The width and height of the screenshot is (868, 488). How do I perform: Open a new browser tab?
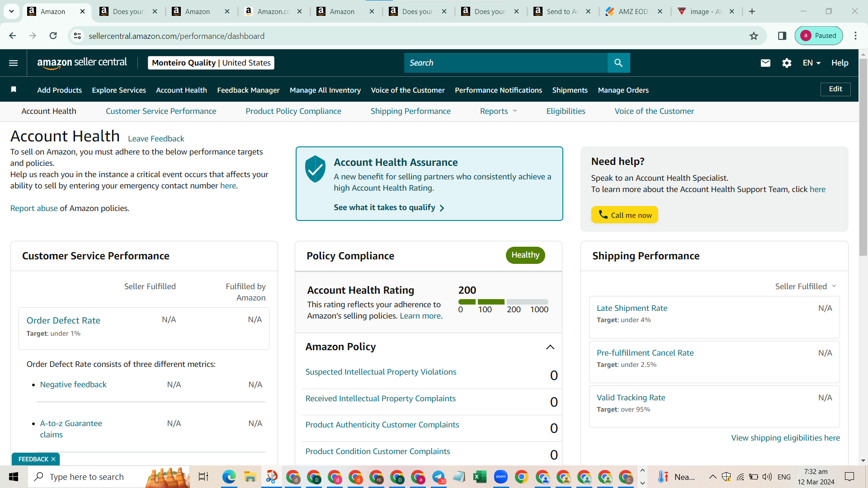[752, 11]
